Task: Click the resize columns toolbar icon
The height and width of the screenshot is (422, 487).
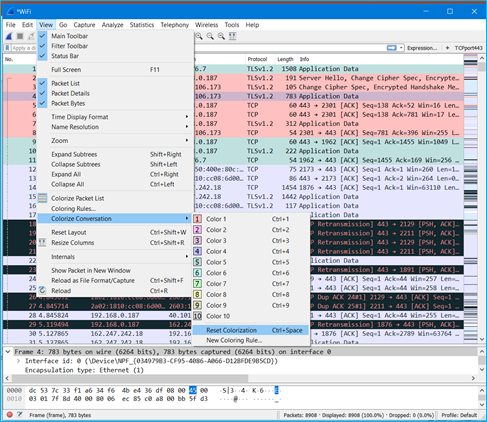Action: tap(233, 36)
